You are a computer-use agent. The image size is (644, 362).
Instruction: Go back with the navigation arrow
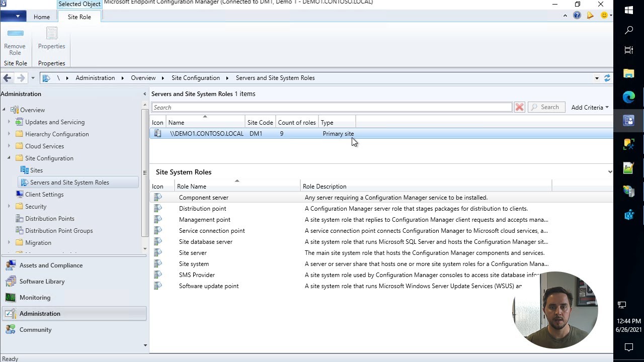coord(7,78)
